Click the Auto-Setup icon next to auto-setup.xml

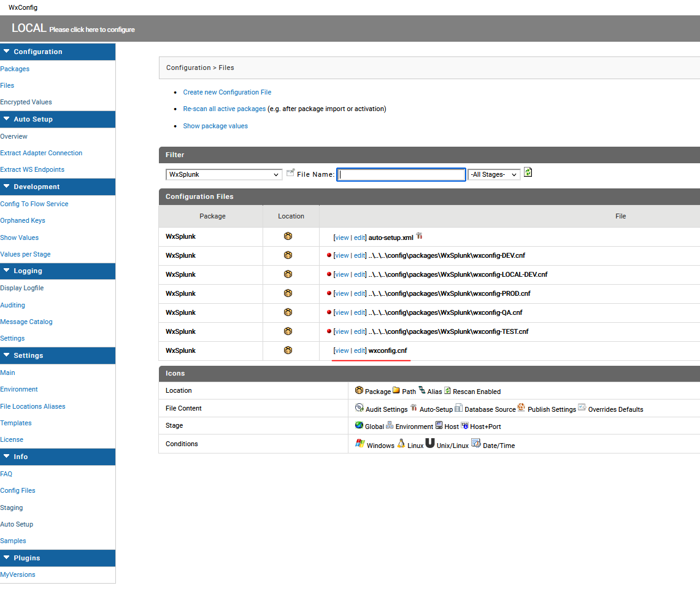420,236
